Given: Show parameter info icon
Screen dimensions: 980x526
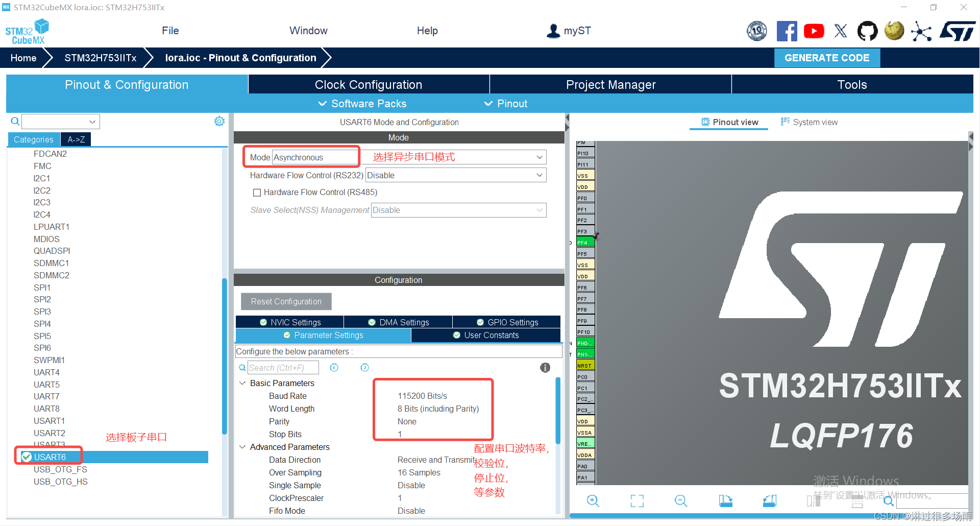Looking at the screenshot, I should 545,368.
